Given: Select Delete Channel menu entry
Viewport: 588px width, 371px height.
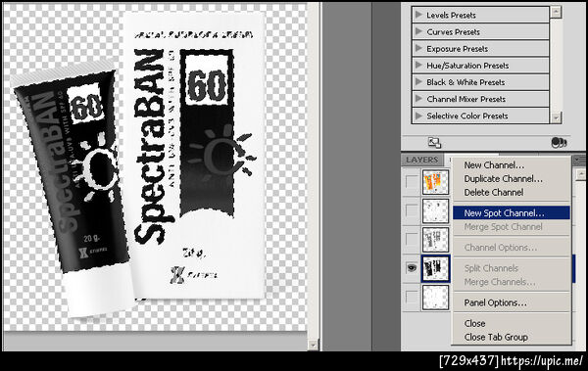Looking at the screenshot, I should (512, 192).
